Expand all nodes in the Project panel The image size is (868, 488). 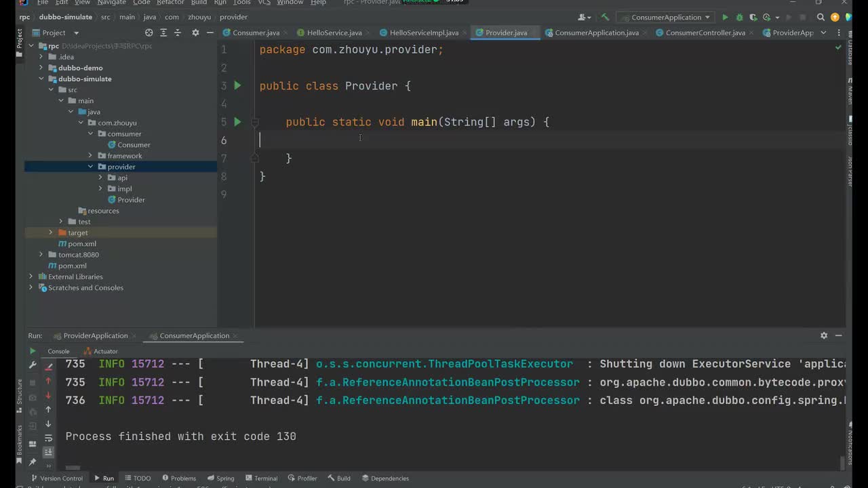[x=163, y=33]
